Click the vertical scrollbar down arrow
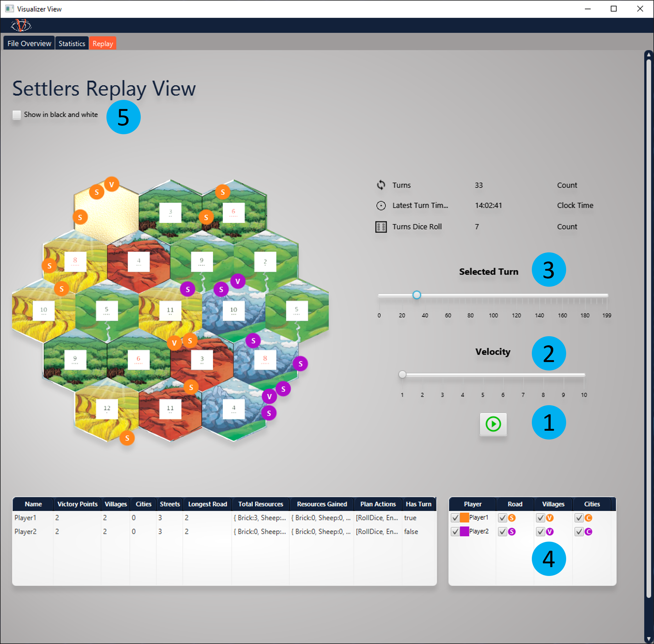The image size is (654, 644). (x=648, y=639)
